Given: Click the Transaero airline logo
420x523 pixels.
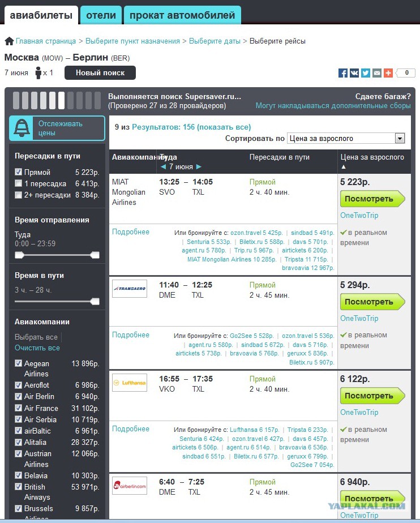Looking at the screenshot, I should click(130, 289).
